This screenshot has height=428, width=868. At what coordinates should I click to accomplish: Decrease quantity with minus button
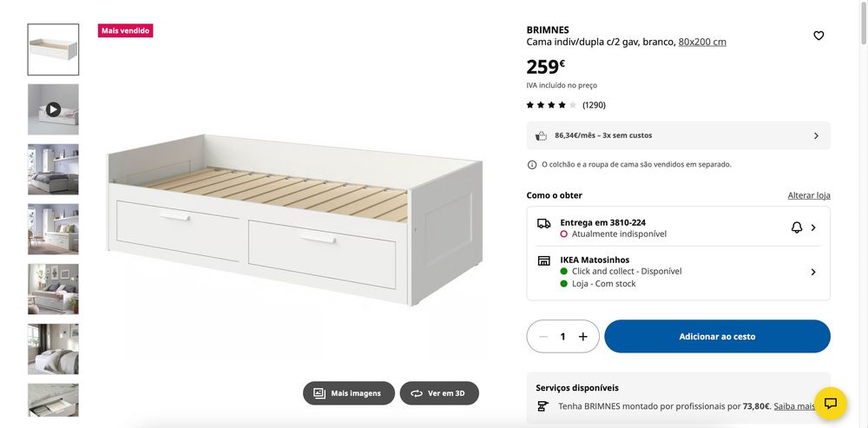click(x=543, y=337)
